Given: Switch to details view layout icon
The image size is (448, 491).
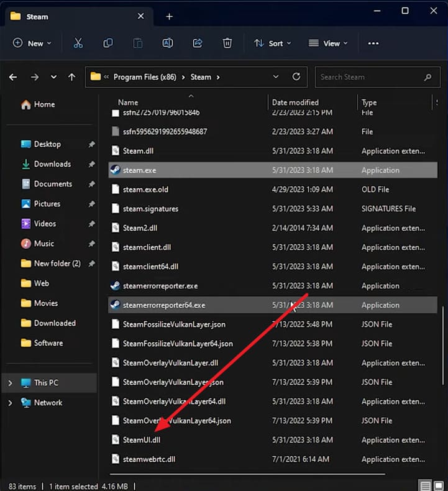Looking at the screenshot, I should pyautogui.click(x=425, y=485).
